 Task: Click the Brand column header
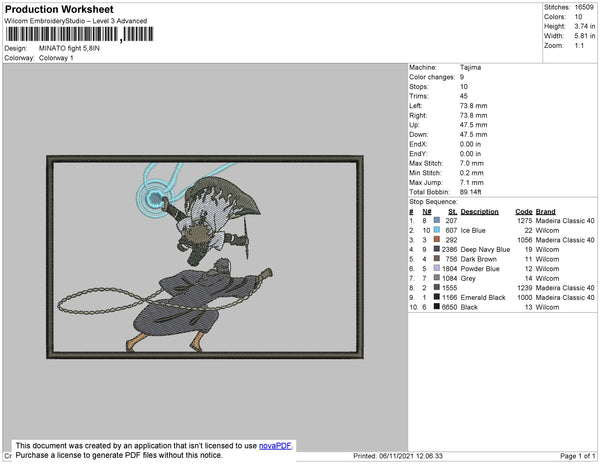(545, 212)
